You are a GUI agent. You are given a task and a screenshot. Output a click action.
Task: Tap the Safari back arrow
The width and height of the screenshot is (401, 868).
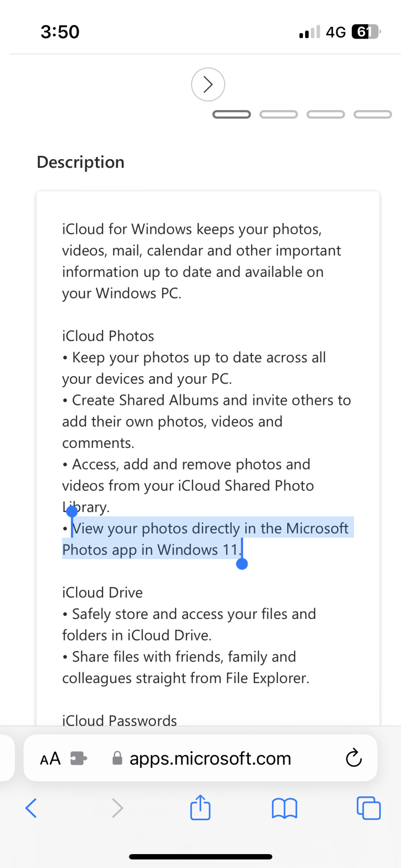pos(31,808)
